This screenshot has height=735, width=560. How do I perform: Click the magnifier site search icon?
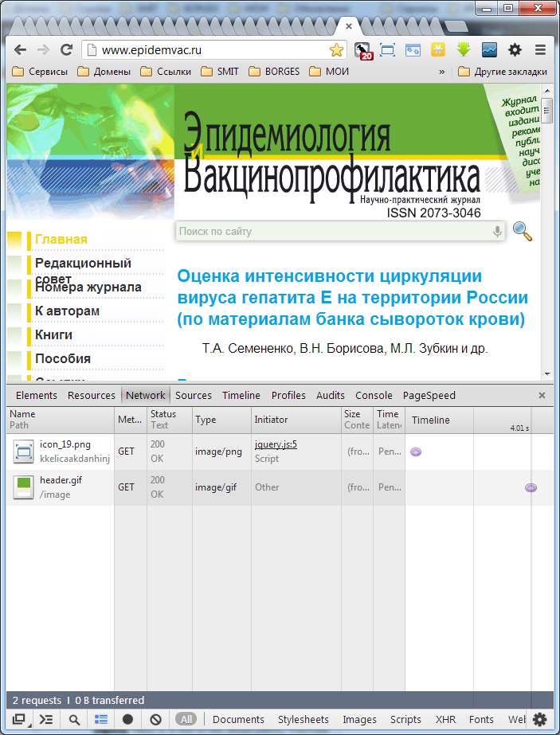522,232
